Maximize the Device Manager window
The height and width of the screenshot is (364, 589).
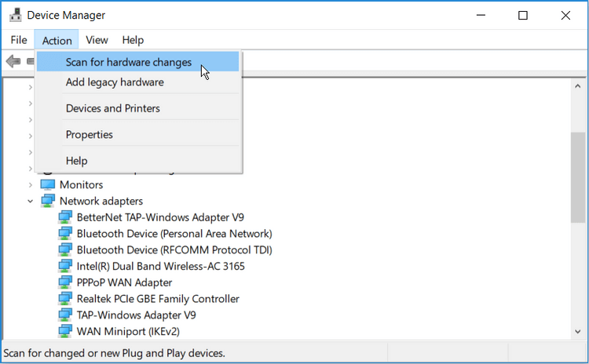tap(523, 15)
